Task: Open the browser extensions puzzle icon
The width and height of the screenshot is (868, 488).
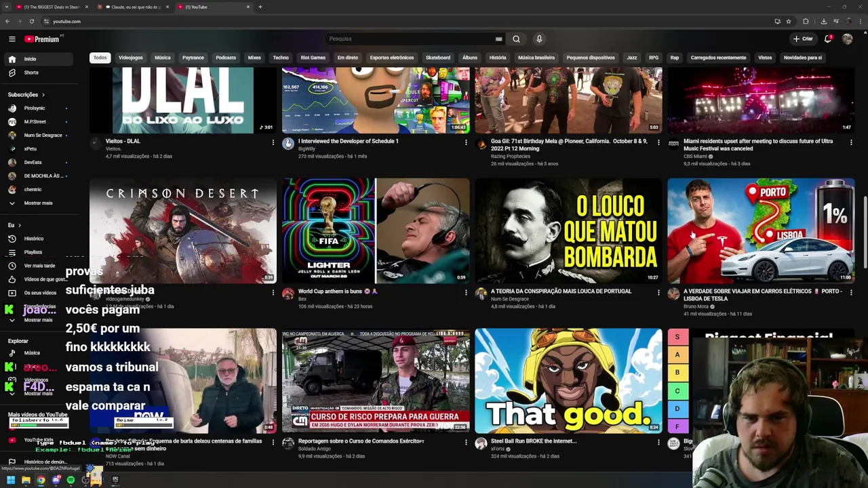Action: (806, 21)
